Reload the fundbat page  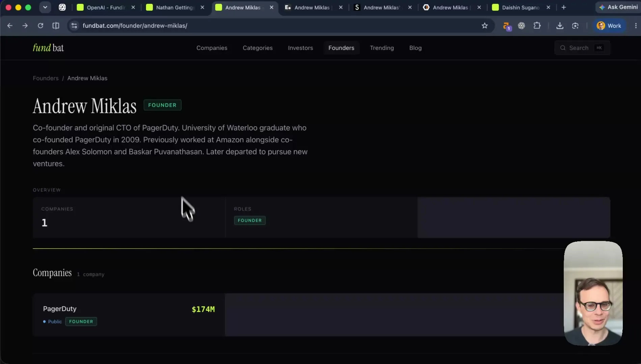[40, 26]
